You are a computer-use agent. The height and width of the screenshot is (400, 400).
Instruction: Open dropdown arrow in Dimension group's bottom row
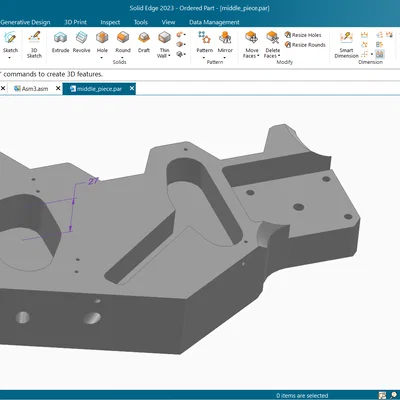pyautogui.click(x=372, y=54)
